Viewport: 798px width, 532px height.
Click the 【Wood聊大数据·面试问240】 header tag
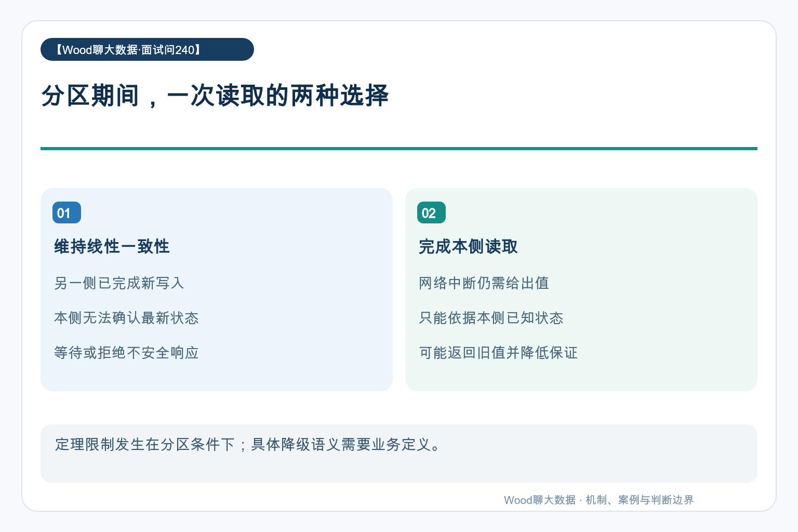click(x=147, y=49)
